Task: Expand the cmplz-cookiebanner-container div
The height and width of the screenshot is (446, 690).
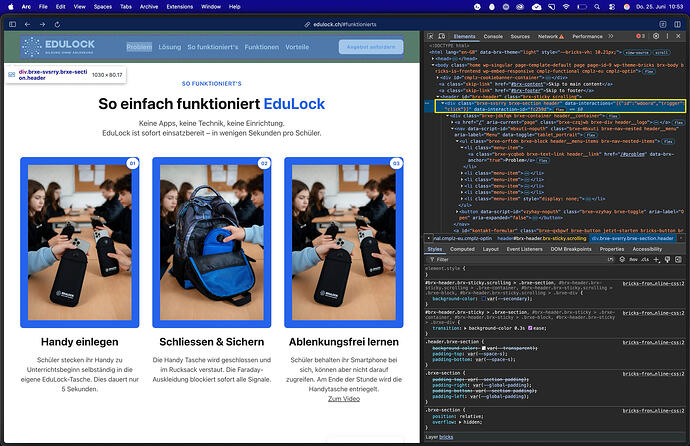Action: tap(437, 77)
